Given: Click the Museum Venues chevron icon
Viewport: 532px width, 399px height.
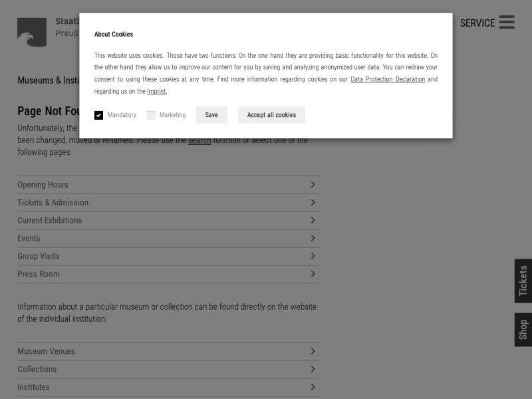Looking at the screenshot, I should tap(313, 351).
